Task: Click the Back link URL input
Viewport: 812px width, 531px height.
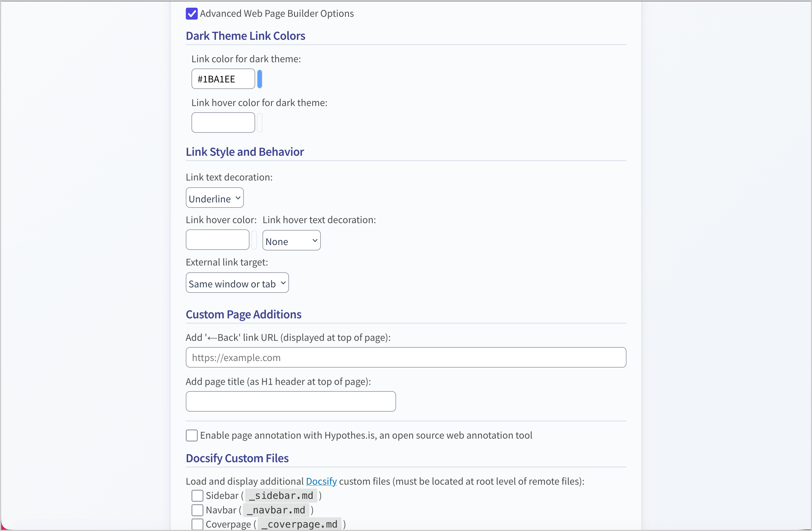Action: tap(405, 357)
